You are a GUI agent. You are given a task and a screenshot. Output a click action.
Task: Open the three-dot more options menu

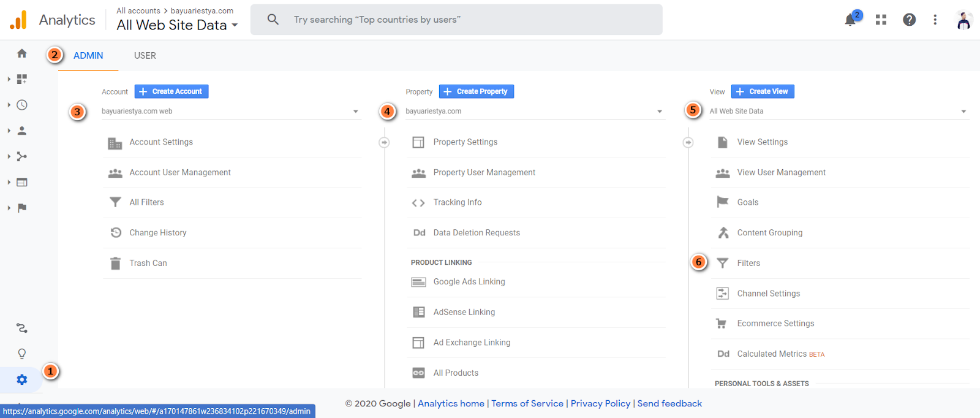(935, 20)
